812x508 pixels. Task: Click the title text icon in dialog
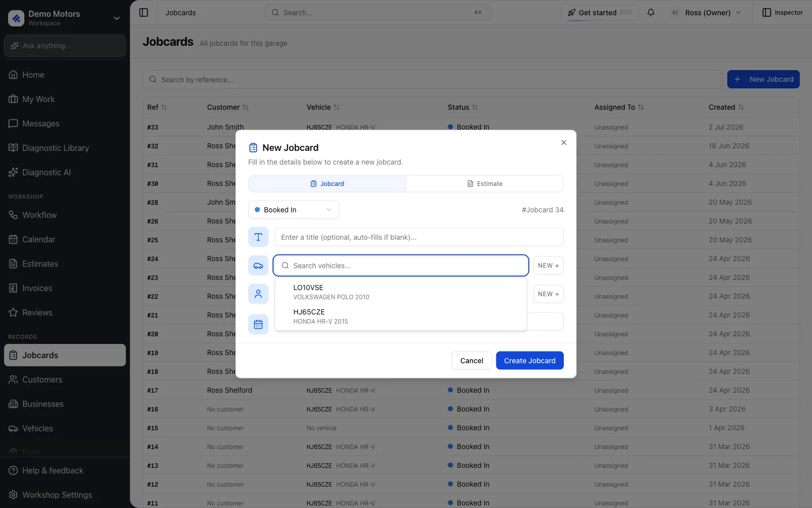pyautogui.click(x=258, y=237)
